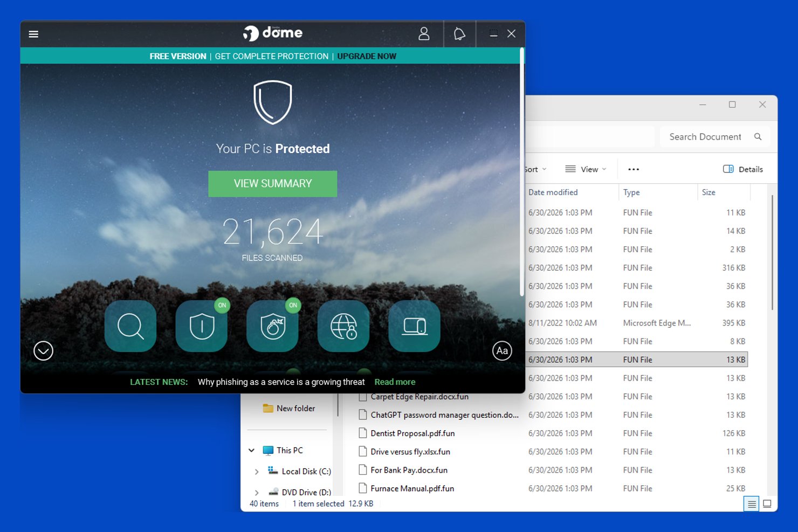This screenshot has width=798, height=532.
Task: Click the 1 item selected 12.9 KB status text
Action: 333,504
